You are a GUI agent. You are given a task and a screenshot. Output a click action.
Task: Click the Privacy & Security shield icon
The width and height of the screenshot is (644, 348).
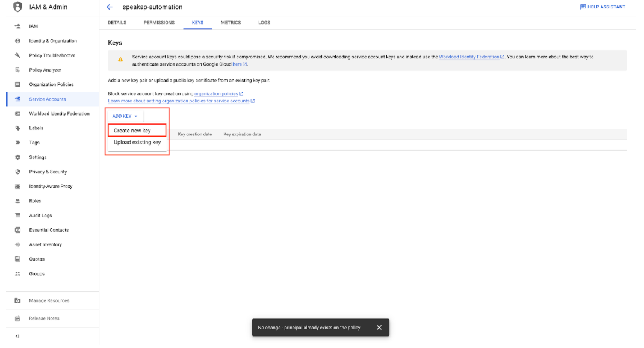(17, 172)
